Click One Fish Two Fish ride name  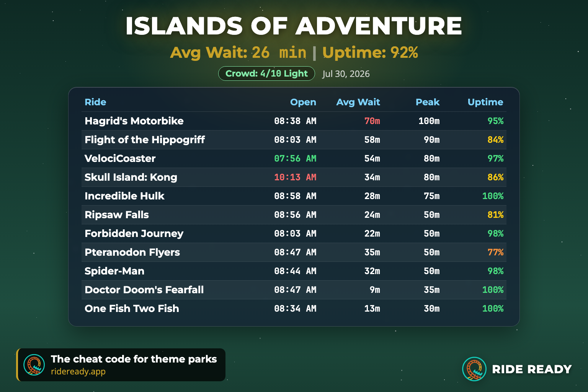click(x=132, y=309)
